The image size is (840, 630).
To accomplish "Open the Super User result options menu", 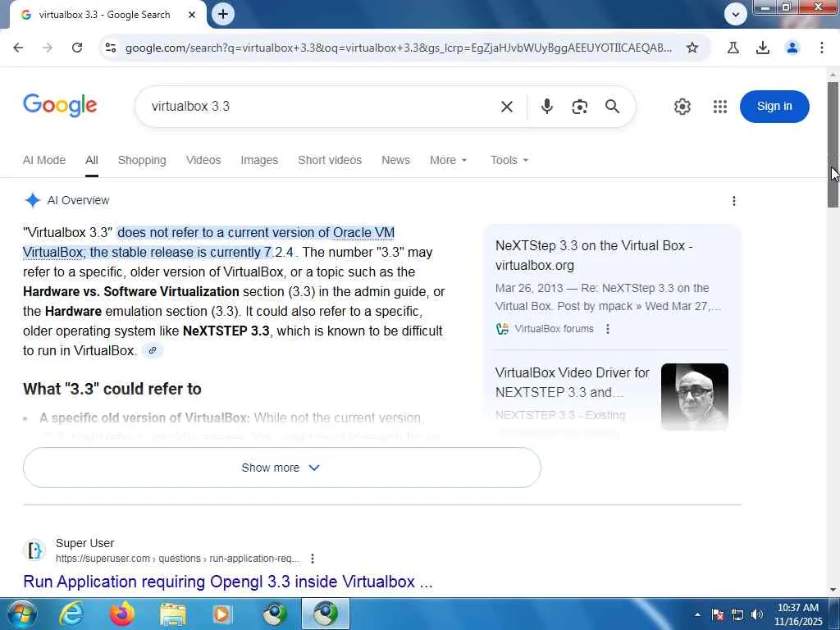I will pyautogui.click(x=313, y=559).
